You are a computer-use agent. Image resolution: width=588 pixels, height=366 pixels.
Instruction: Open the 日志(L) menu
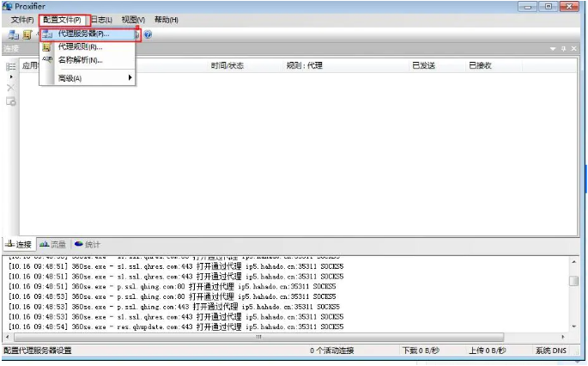tap(101, 20)
